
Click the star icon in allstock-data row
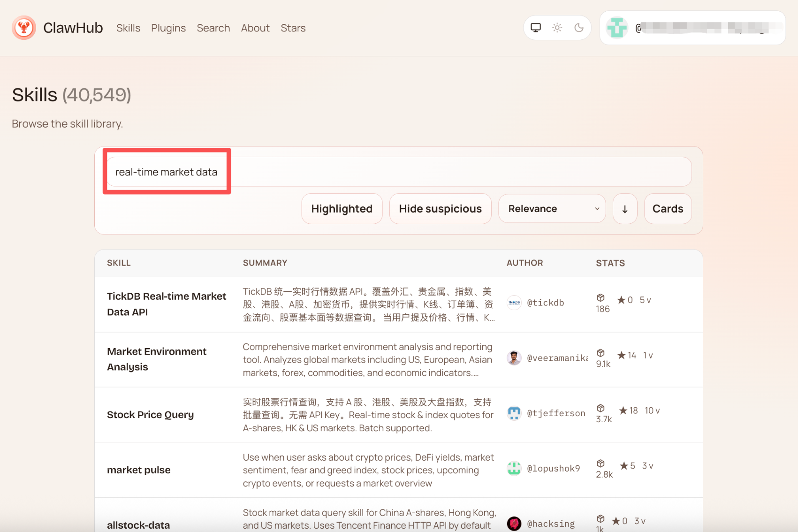[616, 521]
